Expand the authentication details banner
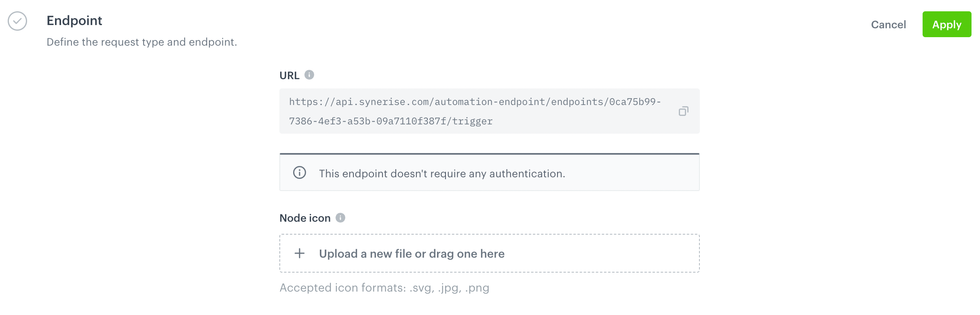The height and width of the screenshot is (315, 980). 489,172
